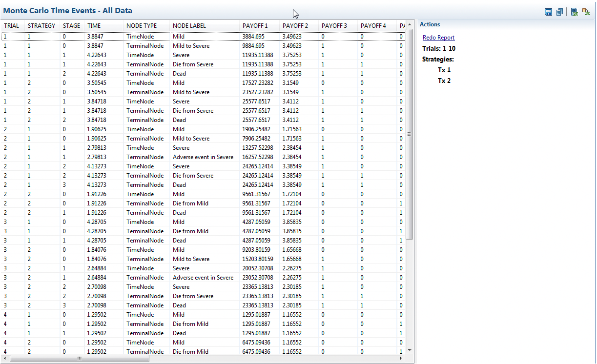Select the payoff cell 7906.25482
Image resolution: width=597 pixels, height=364 pixels.
(260, 139)
